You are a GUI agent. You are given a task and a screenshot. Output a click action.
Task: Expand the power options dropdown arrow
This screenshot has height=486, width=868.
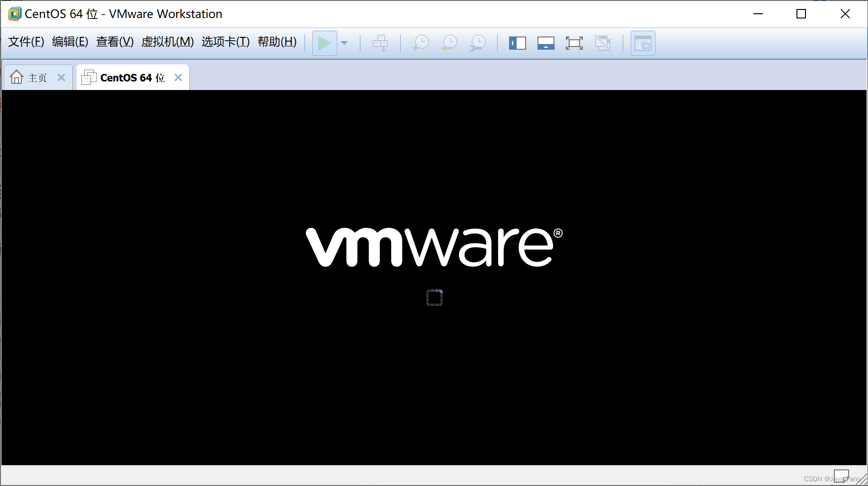point(344,43)
